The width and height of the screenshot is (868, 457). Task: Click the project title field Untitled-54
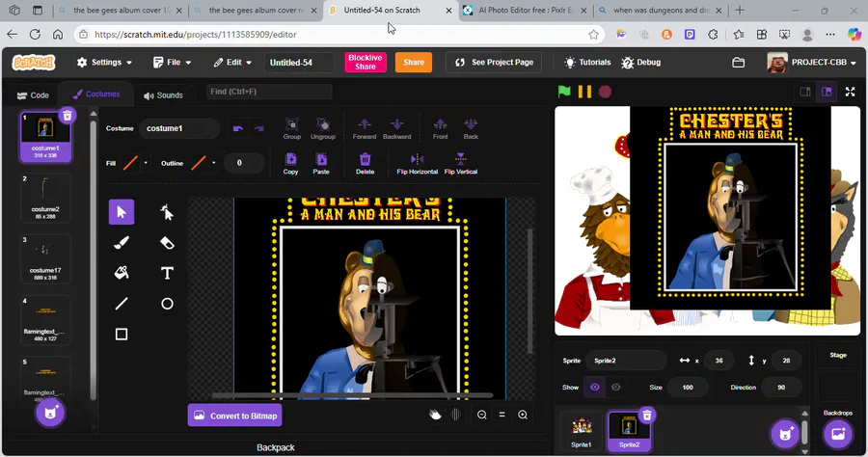click(300, 63)
